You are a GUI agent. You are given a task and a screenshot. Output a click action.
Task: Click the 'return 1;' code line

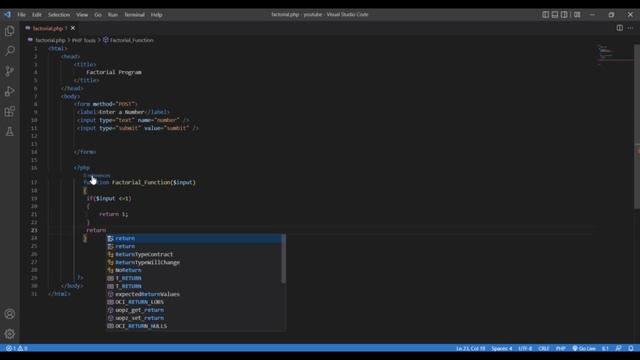pyautogui.click(x=113, y=214)
